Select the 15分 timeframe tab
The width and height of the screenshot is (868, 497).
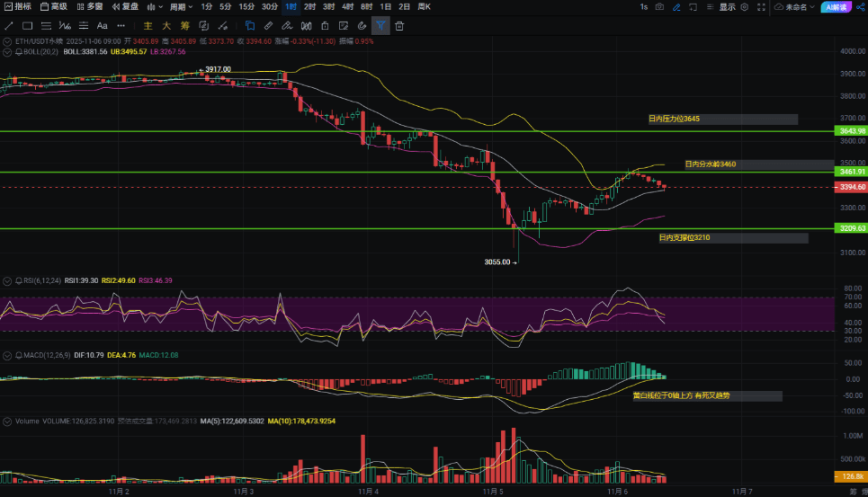coord(246,7)
